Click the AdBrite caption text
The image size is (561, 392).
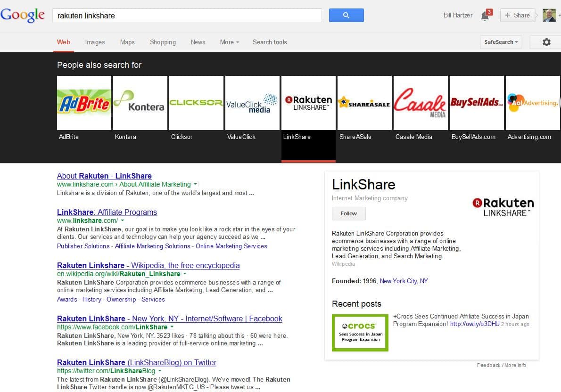coord(69,137)
